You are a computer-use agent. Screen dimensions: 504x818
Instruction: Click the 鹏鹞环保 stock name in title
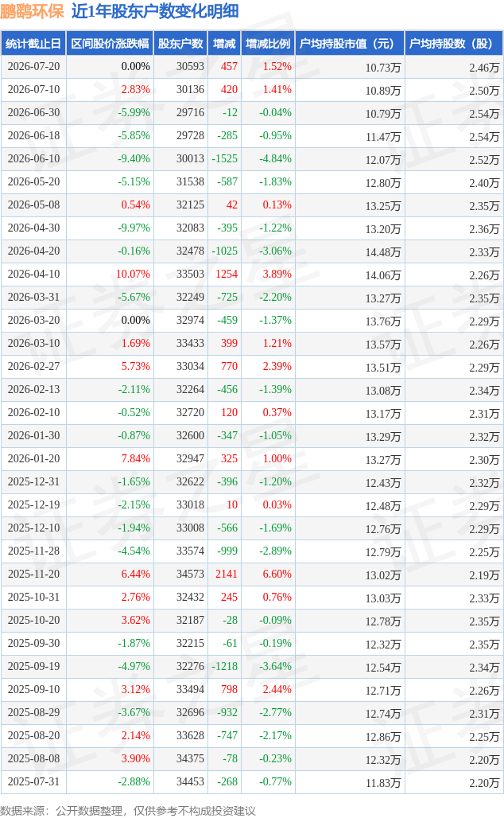[x=33, y=11]
